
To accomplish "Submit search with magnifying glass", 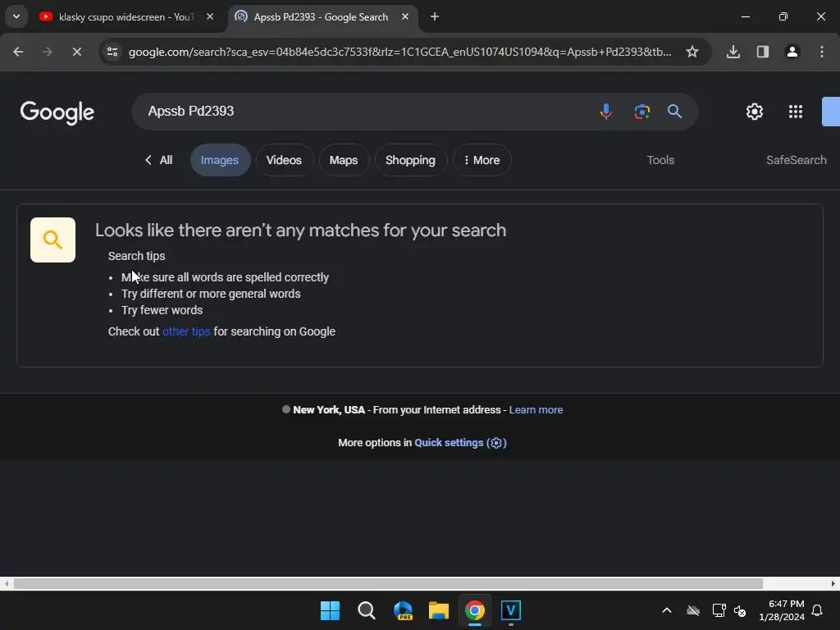I will (674, 112).
